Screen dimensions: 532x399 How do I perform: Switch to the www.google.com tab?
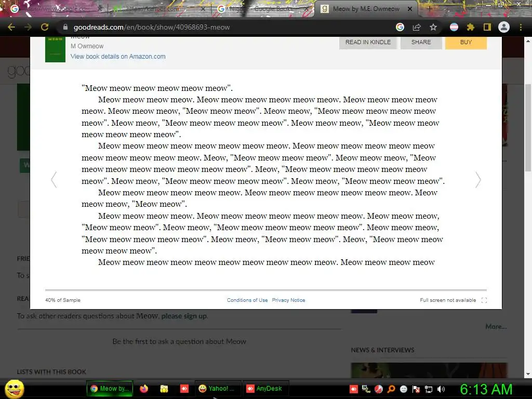(56, 9)
